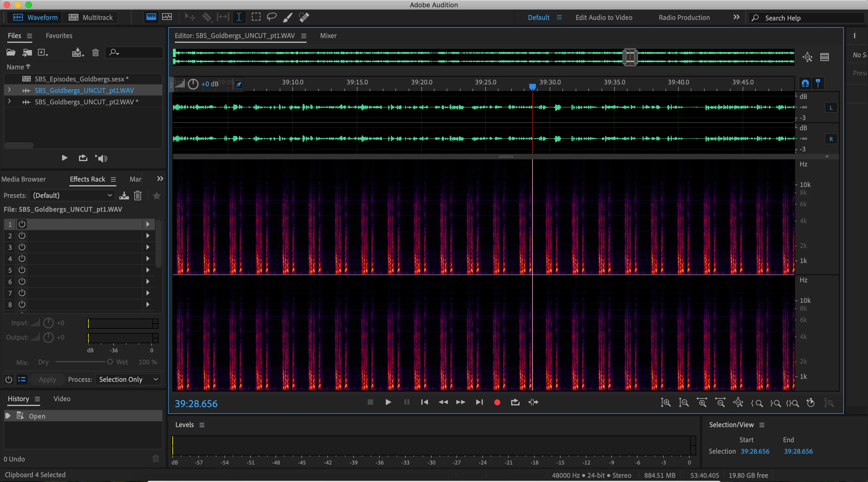Click the Zoom In Amplitude icon

point(665,402)
